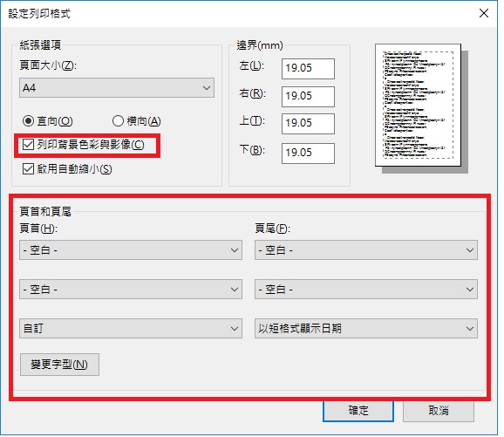Image resolution: width=504 pixels, height=437 pixels.
Task: Select the 橫向 landscape radio button
Action: pyautogui.click(x=118, y=121)
